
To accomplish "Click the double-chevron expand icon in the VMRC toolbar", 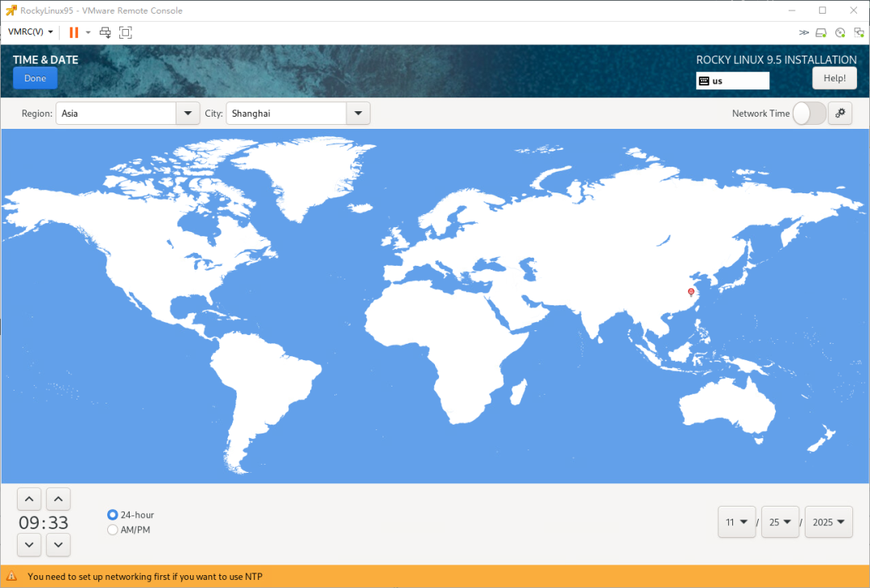I will tap(803, 33).
